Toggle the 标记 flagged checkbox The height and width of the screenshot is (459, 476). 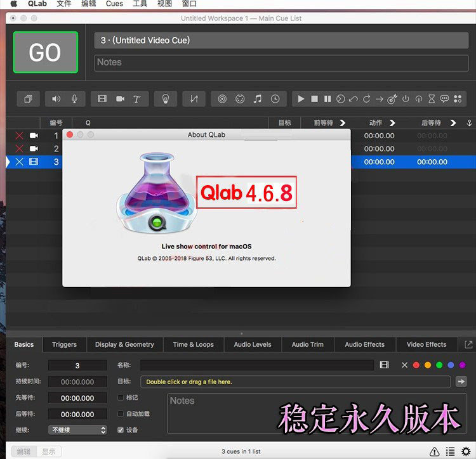click(x=121, y=398)
